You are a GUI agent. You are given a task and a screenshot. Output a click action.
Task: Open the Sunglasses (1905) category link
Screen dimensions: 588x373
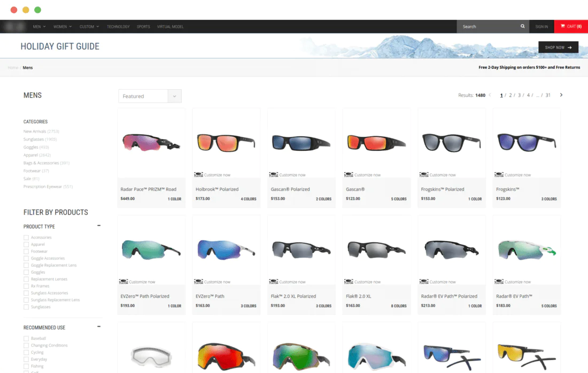(x=40, y=139)
